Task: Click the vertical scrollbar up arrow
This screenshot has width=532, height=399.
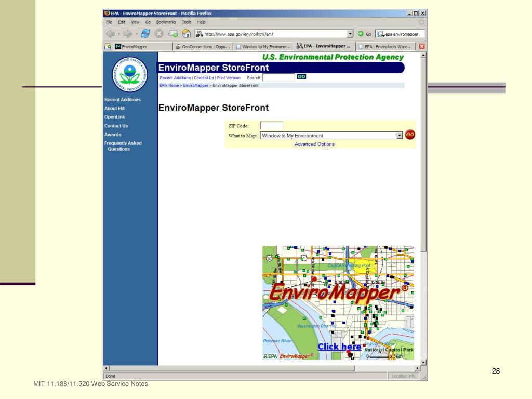Action: (423, 56)
